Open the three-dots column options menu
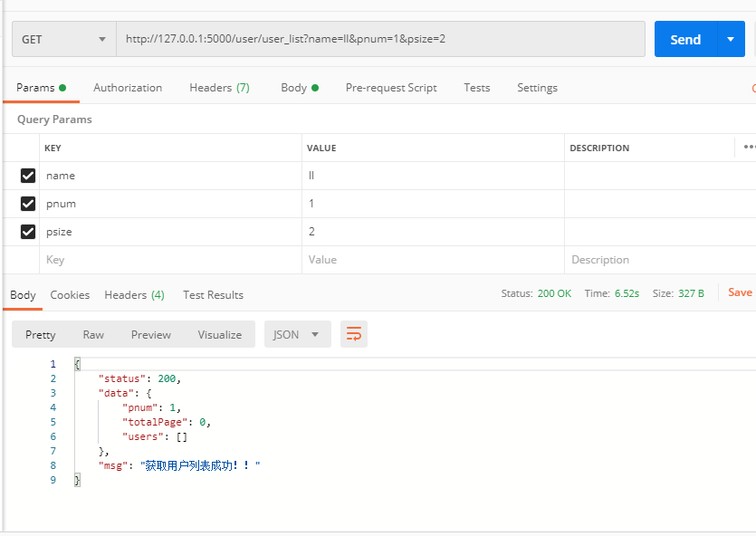 click(750, 147)
